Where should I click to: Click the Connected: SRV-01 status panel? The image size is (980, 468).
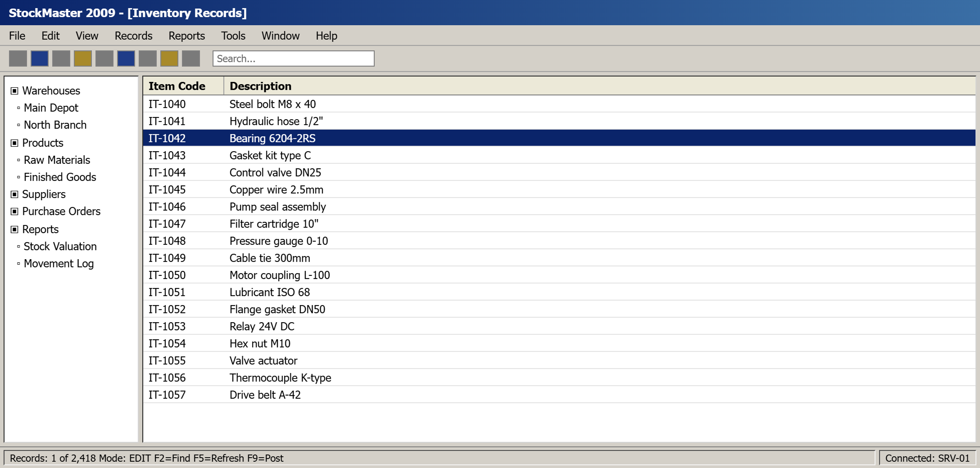pyautogui.click(x=927, y=458)
